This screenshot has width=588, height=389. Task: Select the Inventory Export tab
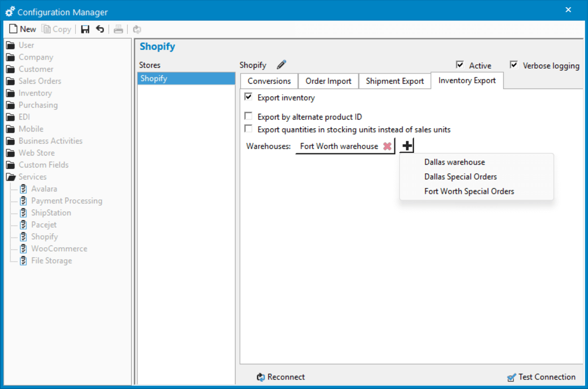coord(467,81)
